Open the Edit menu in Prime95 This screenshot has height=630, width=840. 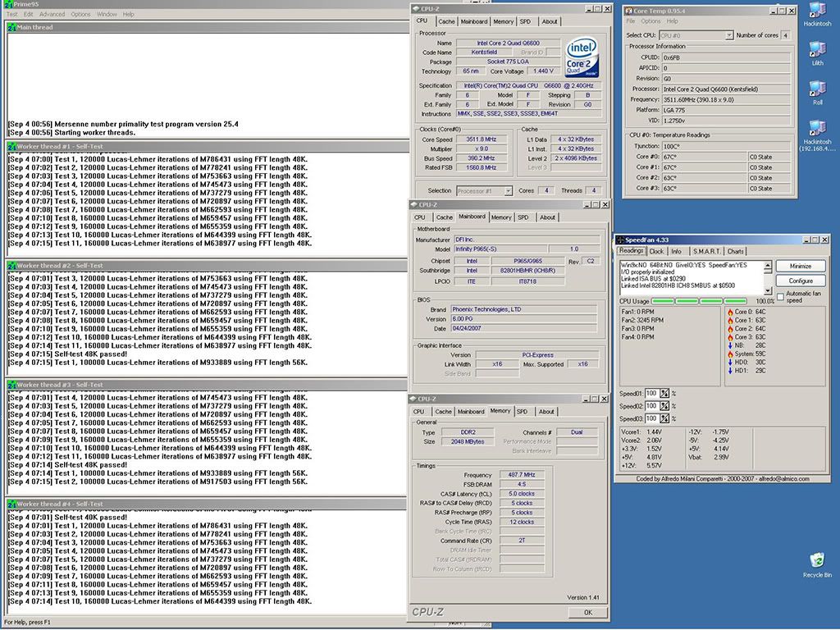(x=29, y=15)
